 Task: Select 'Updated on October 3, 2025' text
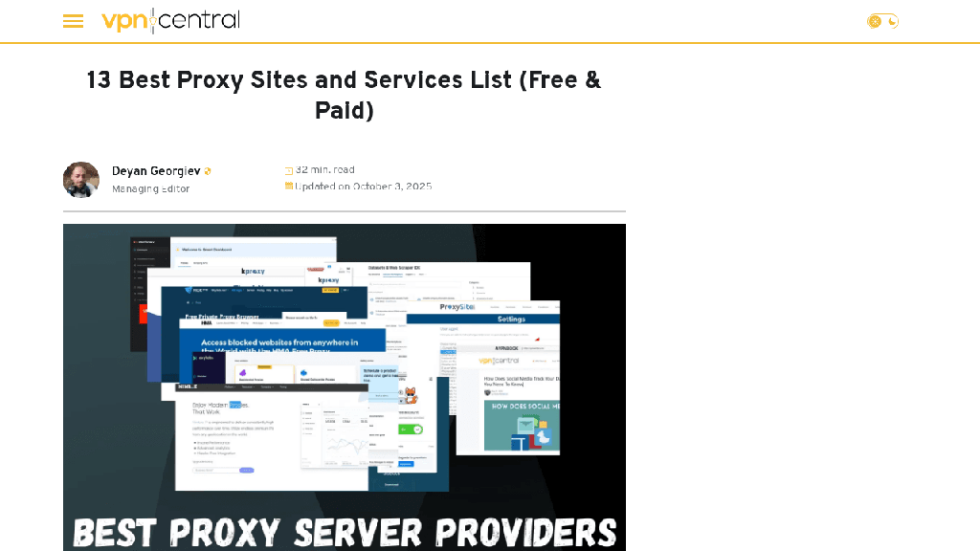[x=363, y=187]
